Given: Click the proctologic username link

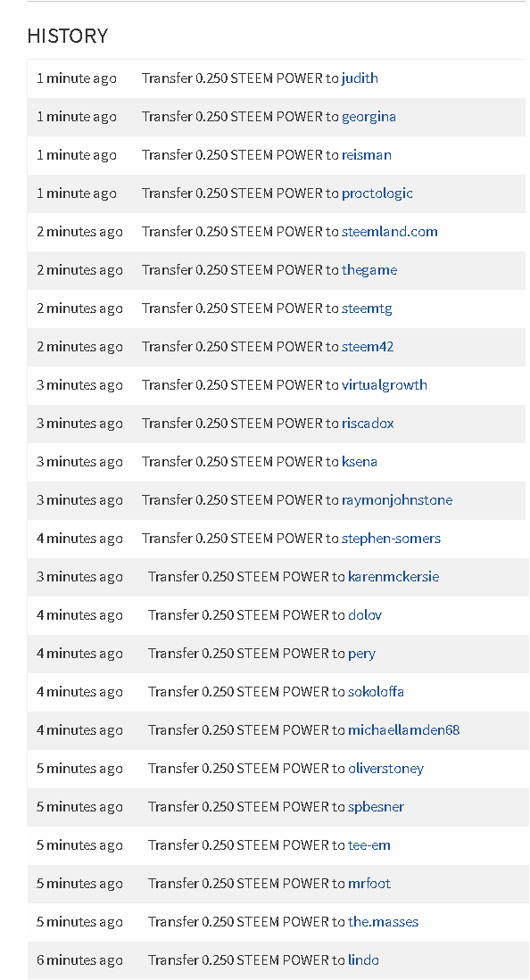Looking at the screenshot, I should (377, 194).
